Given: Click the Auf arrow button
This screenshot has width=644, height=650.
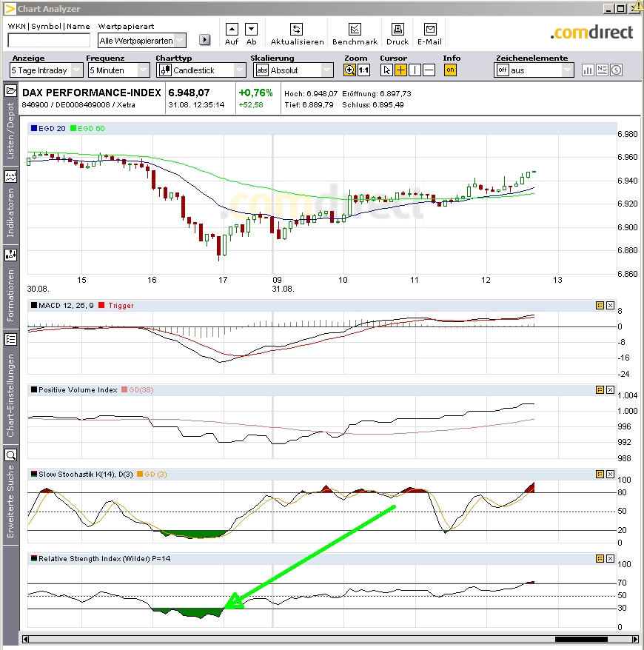Looking at the screenshot, I should (232, 28).
